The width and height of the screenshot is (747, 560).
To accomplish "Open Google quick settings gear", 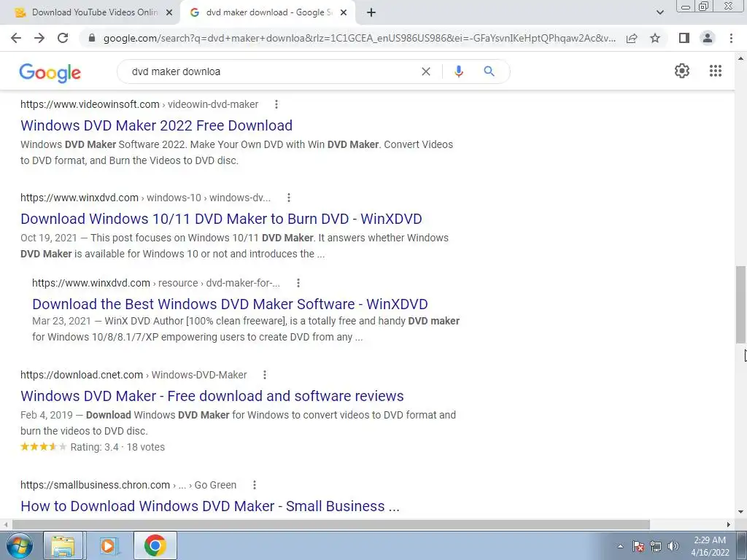I will (682, 71).
